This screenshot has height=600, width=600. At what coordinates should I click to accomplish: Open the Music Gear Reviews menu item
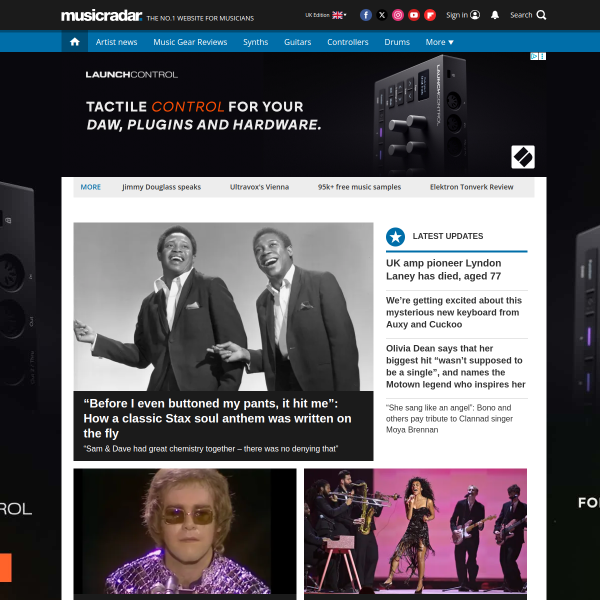190,42
